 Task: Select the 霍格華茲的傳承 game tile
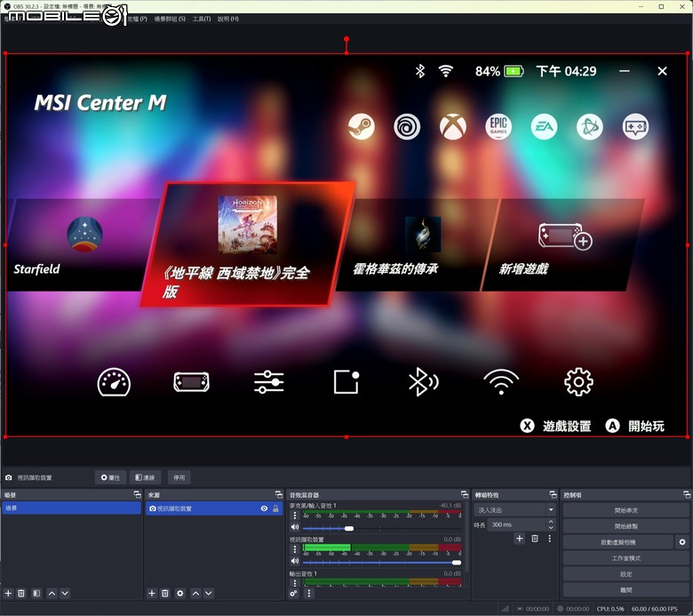coord(417,244)
